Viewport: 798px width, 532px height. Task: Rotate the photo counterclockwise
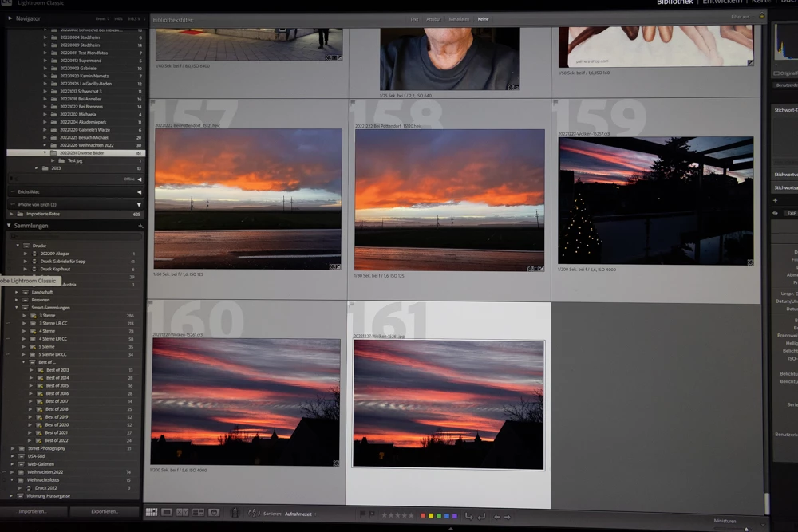(x=468, y=516)
